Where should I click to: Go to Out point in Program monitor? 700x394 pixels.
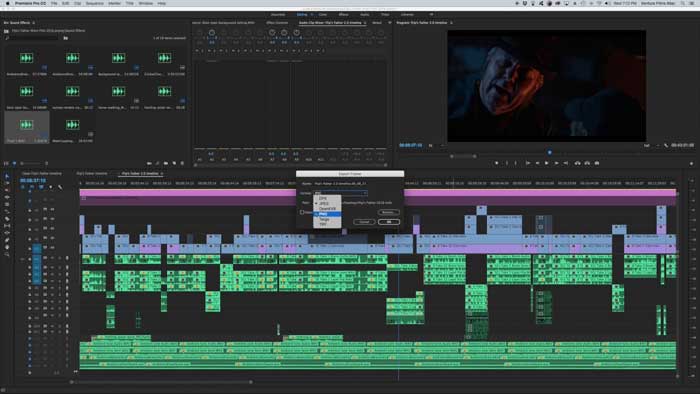[566, 163]
